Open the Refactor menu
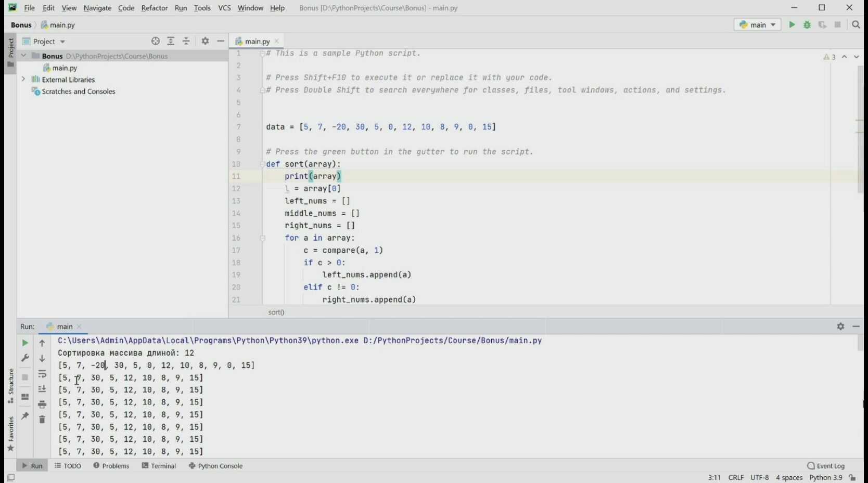Image resolution: width=868 pixels, height=483 pixels. (155, 8)
